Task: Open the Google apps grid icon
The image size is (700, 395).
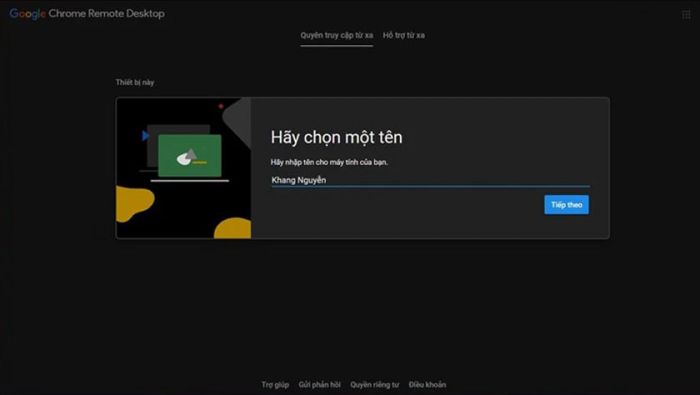Action: (x=686, y=15)
